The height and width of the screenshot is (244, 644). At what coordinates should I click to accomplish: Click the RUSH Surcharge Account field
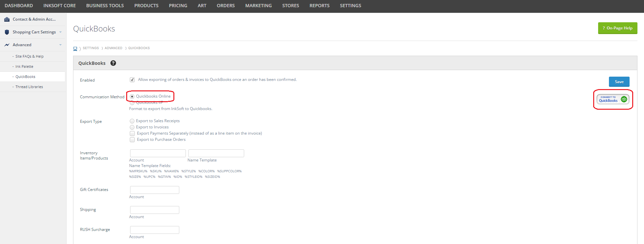click(155, 230)
